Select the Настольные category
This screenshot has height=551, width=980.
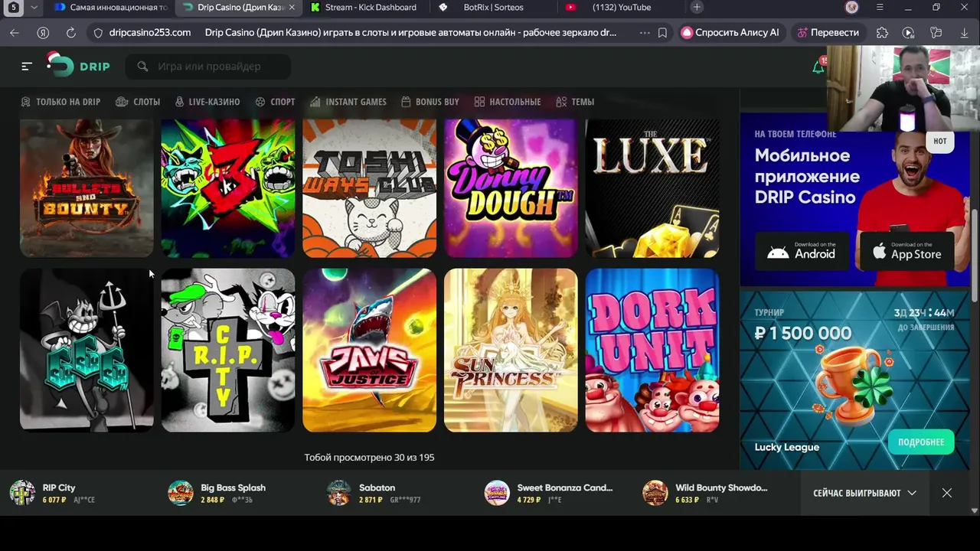pyautogui.click(x=507, y=102)
